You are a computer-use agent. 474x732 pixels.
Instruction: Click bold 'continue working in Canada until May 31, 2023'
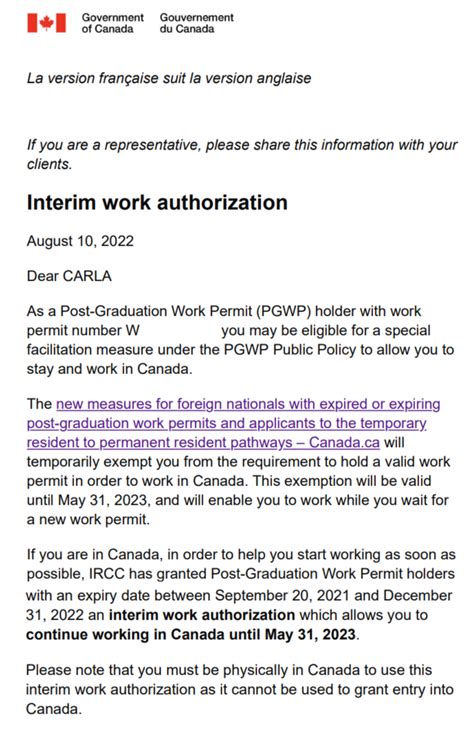point(191,634)
